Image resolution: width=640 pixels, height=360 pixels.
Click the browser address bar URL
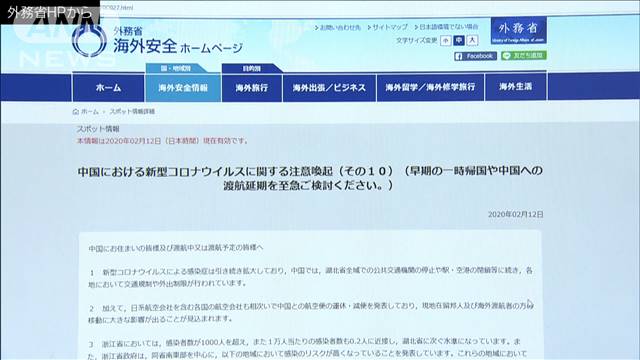[x=118, y=7]
